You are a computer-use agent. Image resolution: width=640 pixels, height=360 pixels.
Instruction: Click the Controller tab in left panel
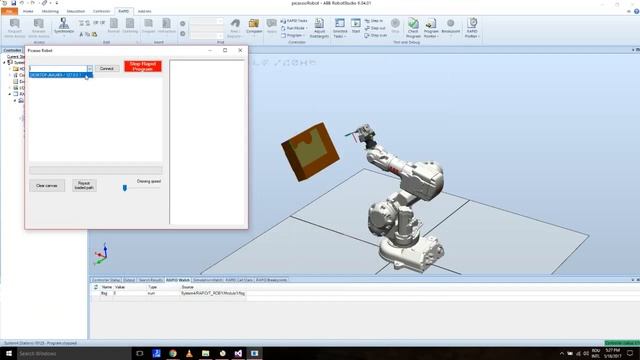pos(12,50)
